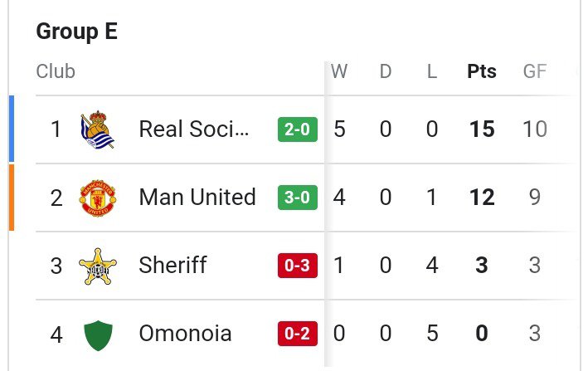The image size is (588, 371).
Task: Select the Real Soci... team name
Action: point(194,129)
